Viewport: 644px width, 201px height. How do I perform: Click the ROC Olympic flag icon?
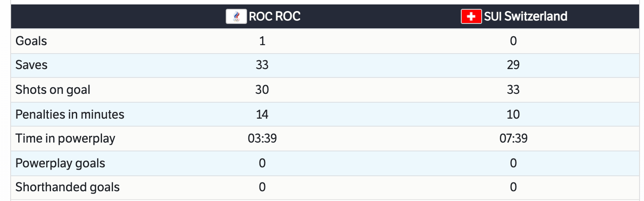click(236, 17)
